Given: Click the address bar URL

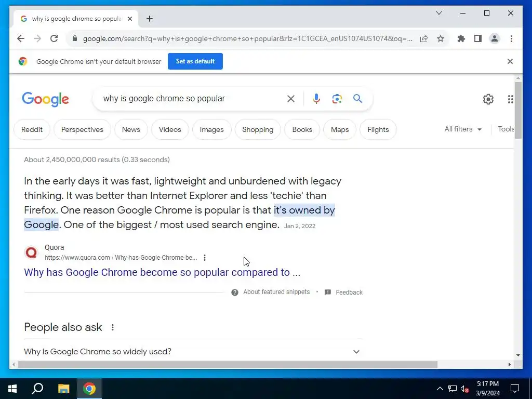Looking at the screenshot, I should (x=248, y=38).
